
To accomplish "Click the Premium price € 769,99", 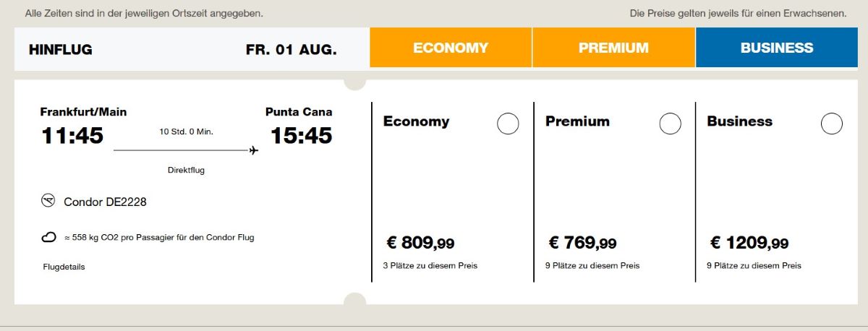I will (x=582, y=243).
